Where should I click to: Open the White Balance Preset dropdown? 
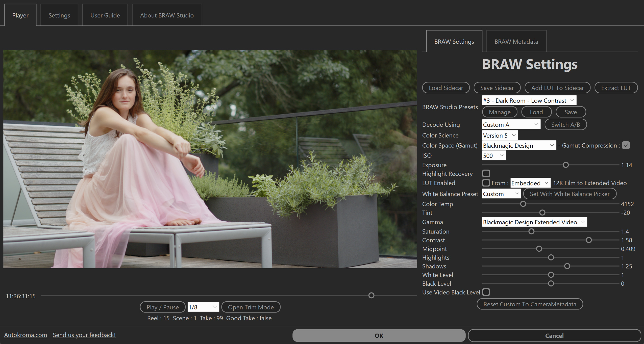point(501,194)
